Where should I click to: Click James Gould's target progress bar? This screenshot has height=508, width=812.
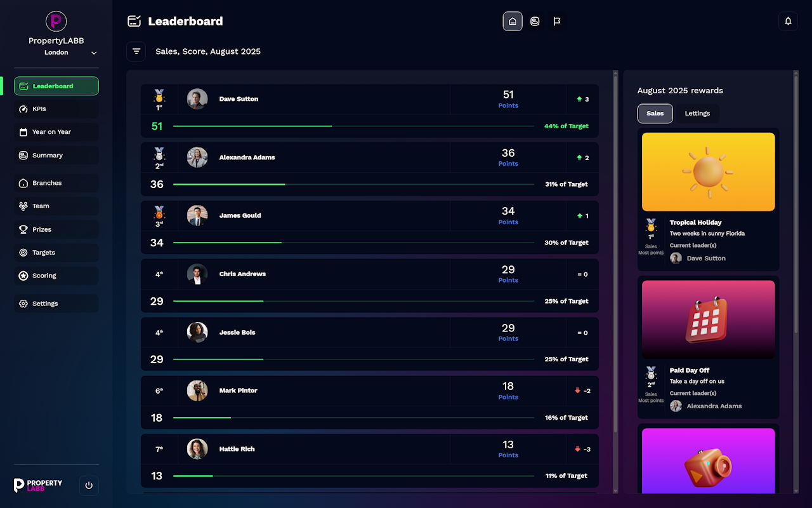click(x=353, y=243)
